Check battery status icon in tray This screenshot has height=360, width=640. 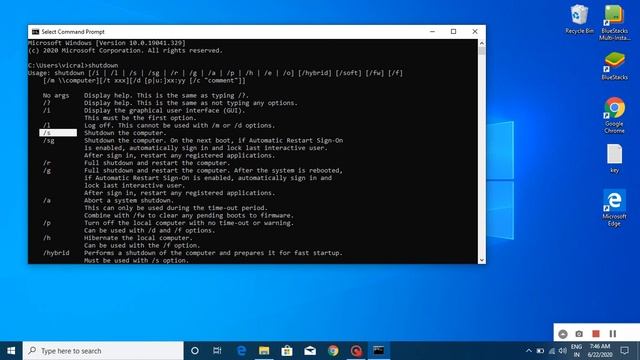point(540,351)
